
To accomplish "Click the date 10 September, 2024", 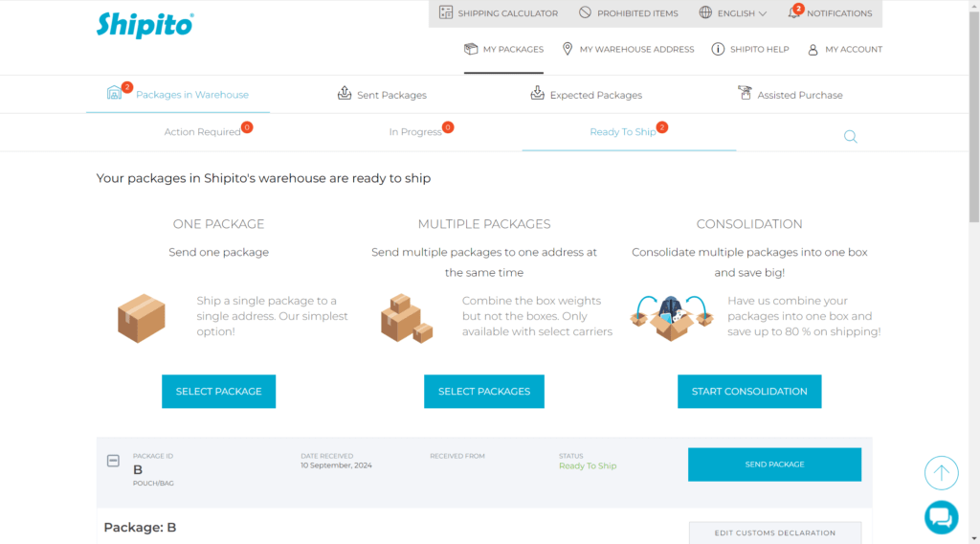I will click(336, 465).
